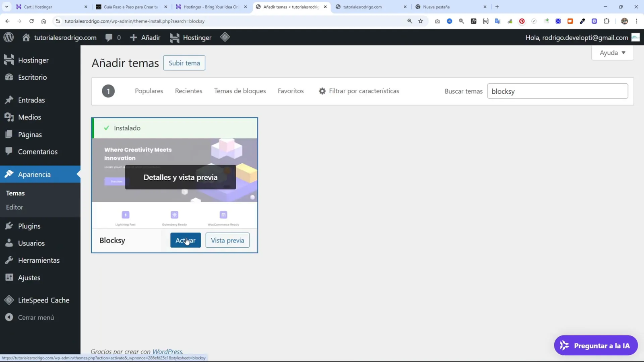This screenshot has height=362, width=644.
Task: Click Preguntar a la IA button
Action: [596, 346]
